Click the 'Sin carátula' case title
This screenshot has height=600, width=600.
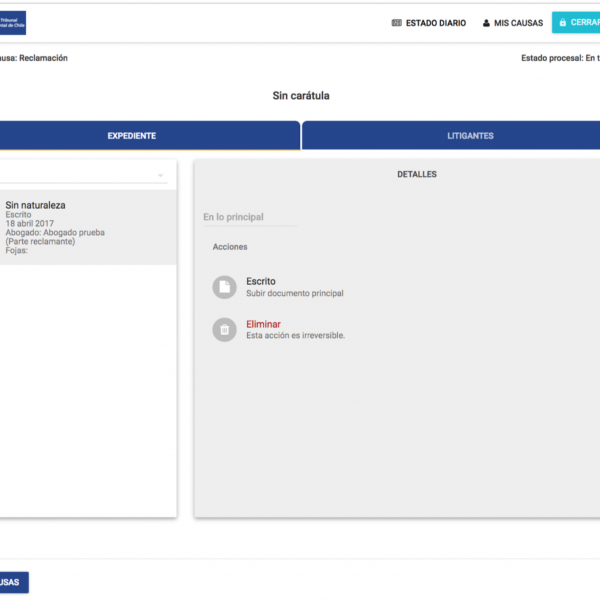click(300, 96)
